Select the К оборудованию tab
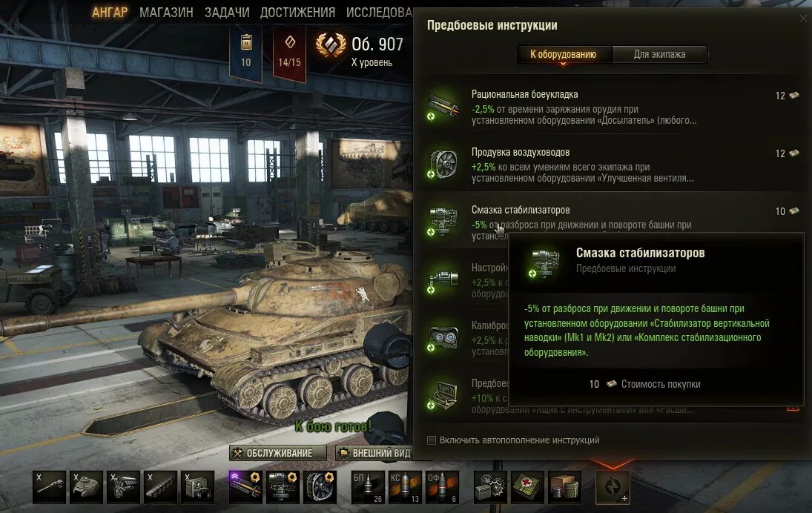The width and height of the screenshot is (812, 513). tap(564, 54)
